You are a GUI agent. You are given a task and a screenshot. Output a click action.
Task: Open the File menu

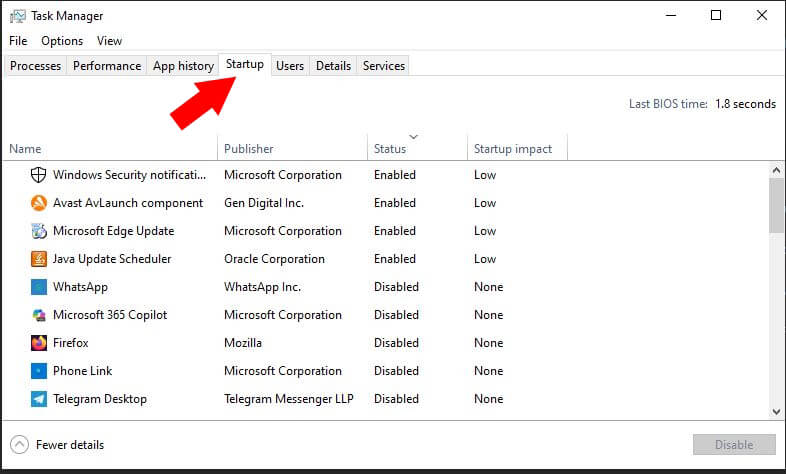tap(18, 41)
